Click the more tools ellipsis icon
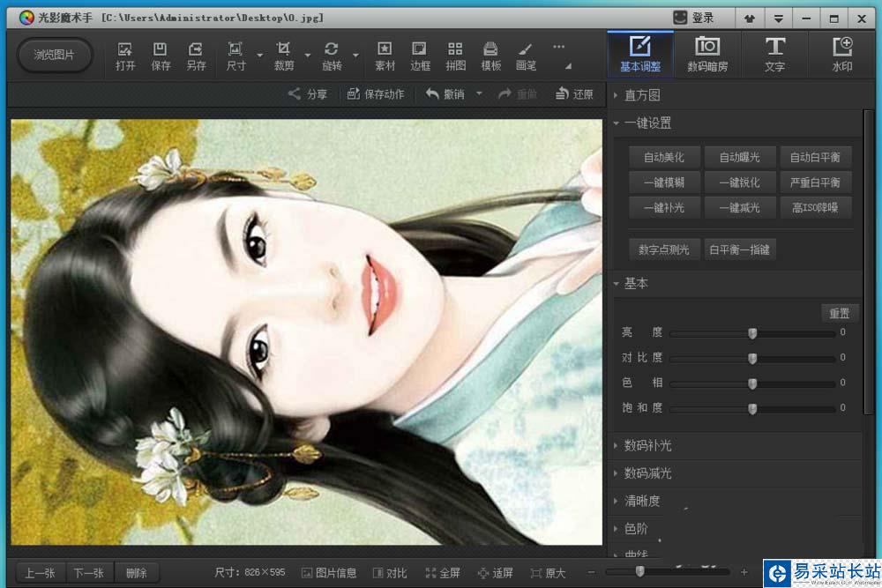The height and width of the screenshot is (588, 882). [x=558, y=48]
